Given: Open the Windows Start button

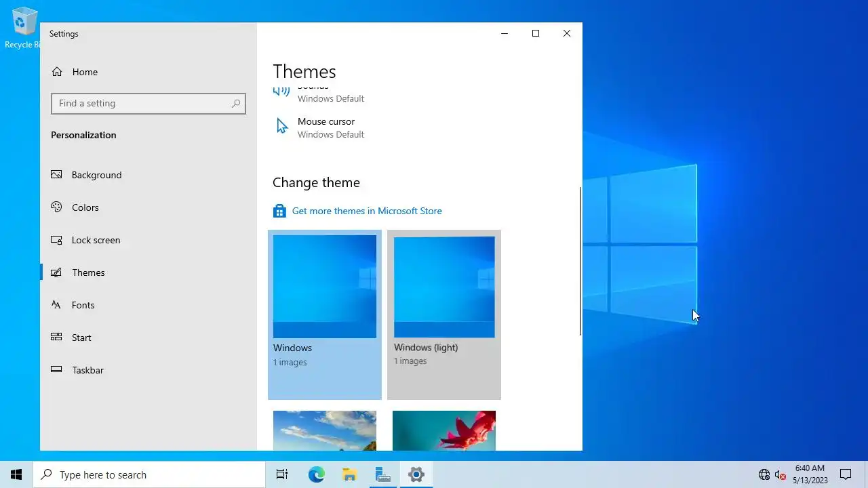Looking at the screenshot, I should click(x=16, y=474).
